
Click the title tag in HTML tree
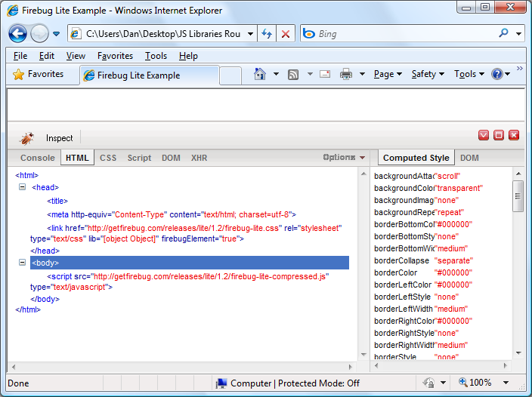point(57,201)
